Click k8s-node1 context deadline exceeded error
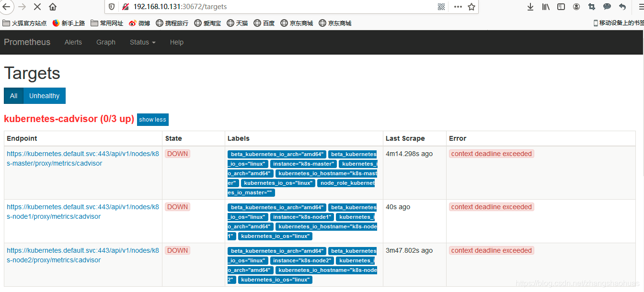 click(492, 207)
